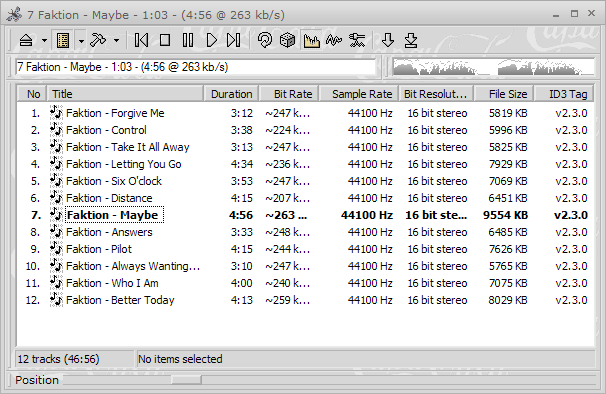Sort by the Bit Resolution column header

pos(436,94)
